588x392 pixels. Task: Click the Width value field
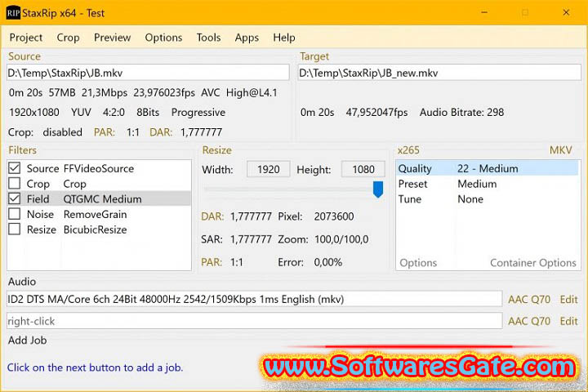click(x=268, y=169)
